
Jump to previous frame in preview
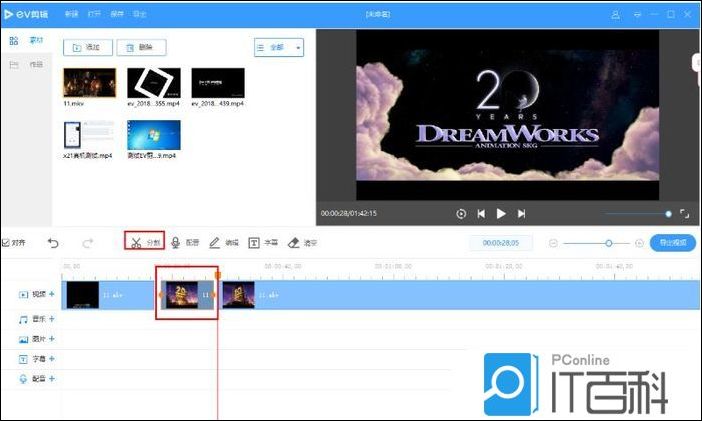pos(481,214)
